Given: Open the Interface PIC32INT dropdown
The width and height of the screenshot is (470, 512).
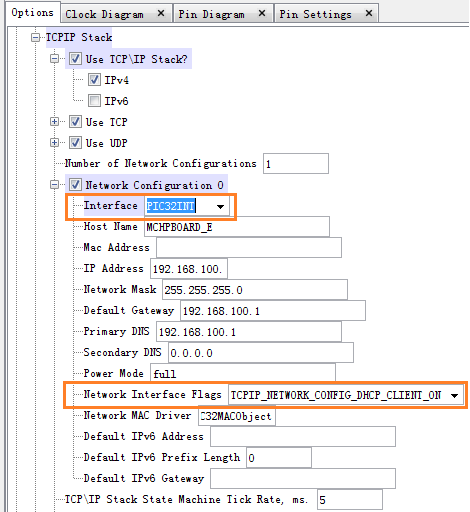Looking at the screenshot, I should coord(220,206).
